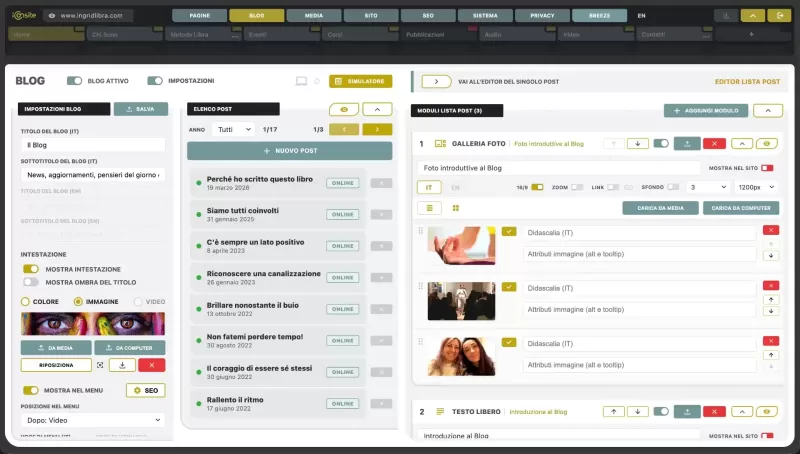This screenshot has width=800, height=454.
Task: Open the columns dropdown showing 3
Action: click(708, 187)
